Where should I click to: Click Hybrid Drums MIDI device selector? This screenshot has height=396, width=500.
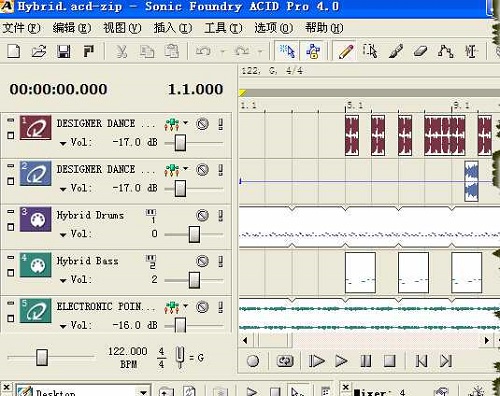click(x=151, y=216)
